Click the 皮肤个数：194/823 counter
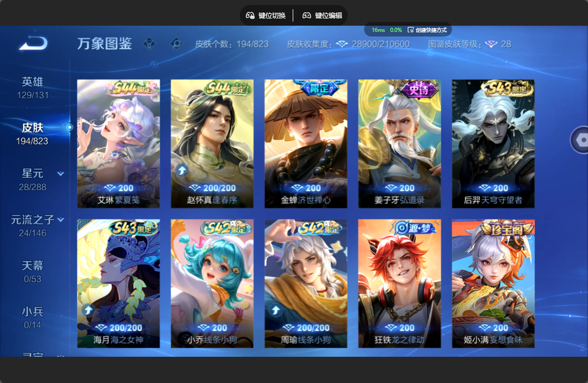 [232, 44]
